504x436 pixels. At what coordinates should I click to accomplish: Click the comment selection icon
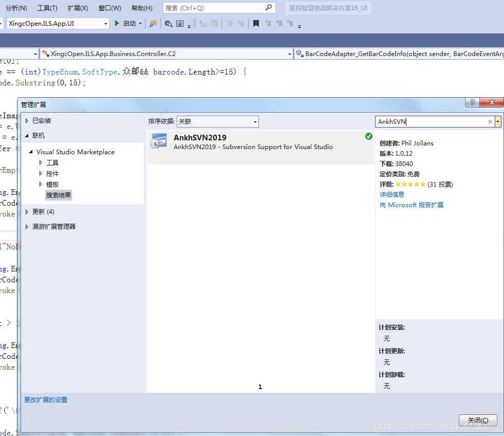[230, 24]
